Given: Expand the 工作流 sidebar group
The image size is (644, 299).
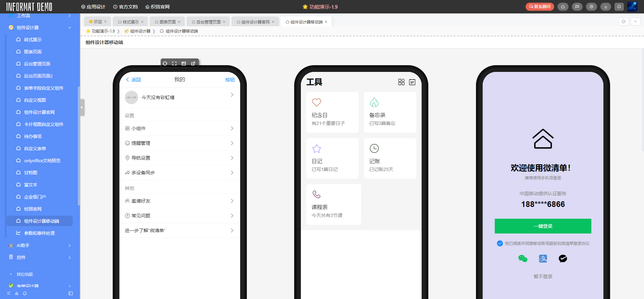Looking at the screenshot, I should 70,16.
